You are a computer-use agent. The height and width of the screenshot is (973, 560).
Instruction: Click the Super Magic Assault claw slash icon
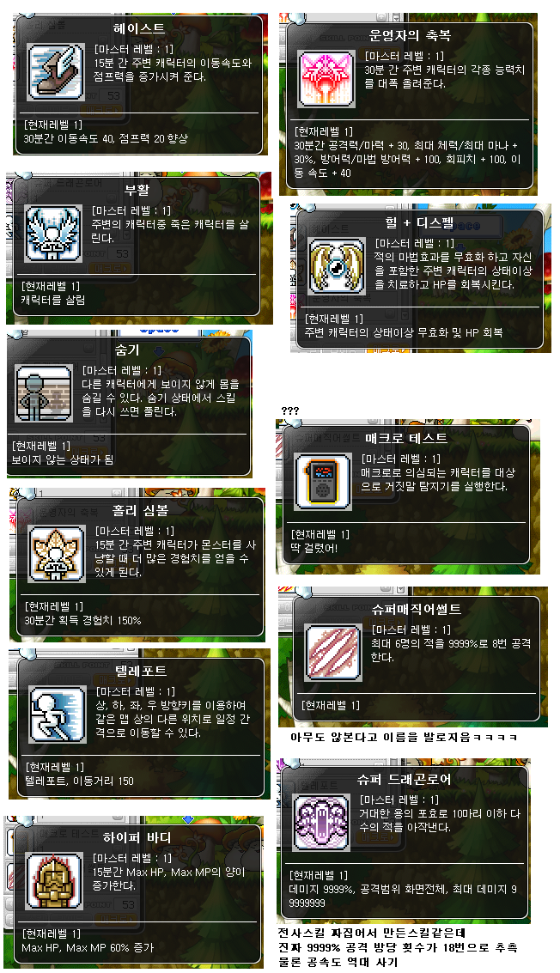332,652
